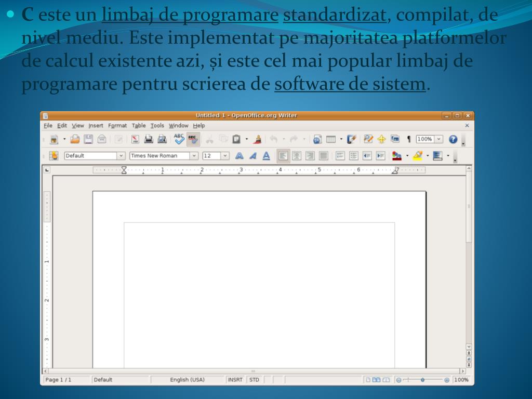Open the zoom percentage dropdown in toolbar

pyautogui.click(x=438, y=139)
